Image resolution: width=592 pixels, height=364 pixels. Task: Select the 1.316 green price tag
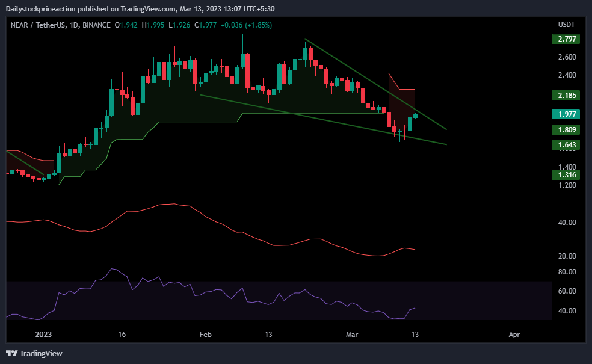(x=566, y=175)
